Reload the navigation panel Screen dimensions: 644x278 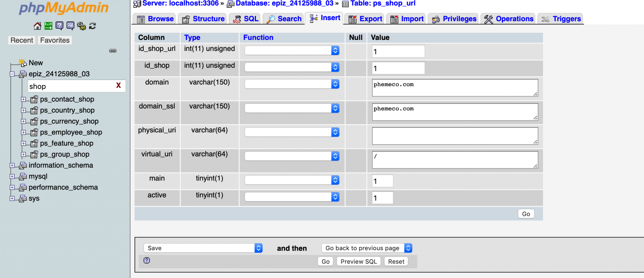tap(93, 26)
